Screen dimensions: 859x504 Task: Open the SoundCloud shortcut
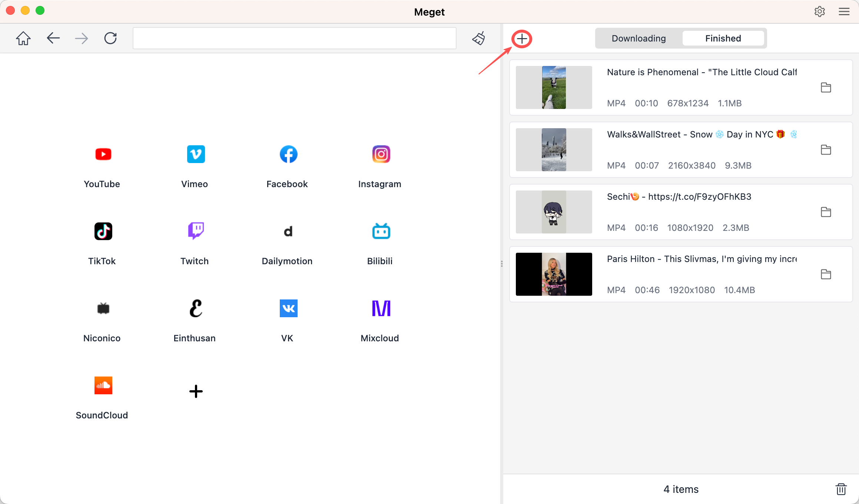(x=102, y=385)
